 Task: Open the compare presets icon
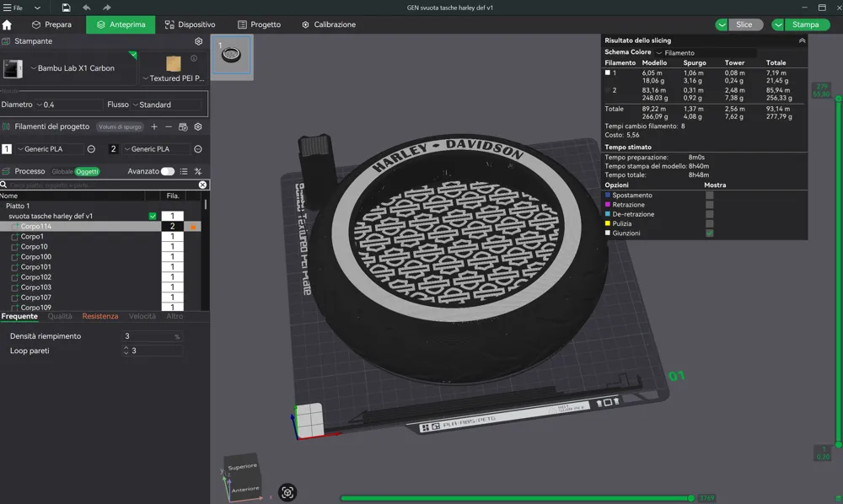coord(198,171)
